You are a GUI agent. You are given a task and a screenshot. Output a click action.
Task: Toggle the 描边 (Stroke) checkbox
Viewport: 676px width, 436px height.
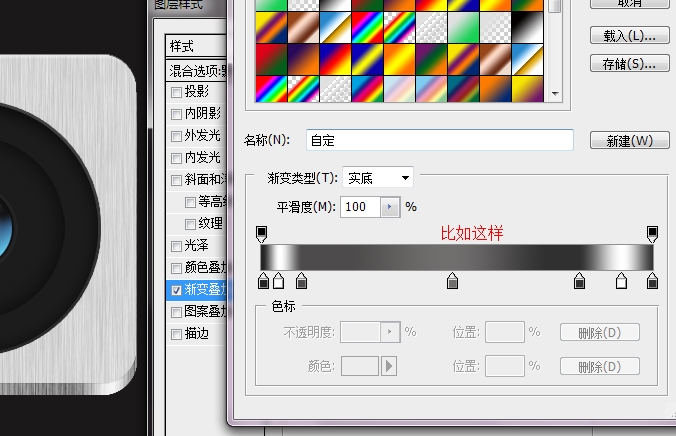pos(177,334)
